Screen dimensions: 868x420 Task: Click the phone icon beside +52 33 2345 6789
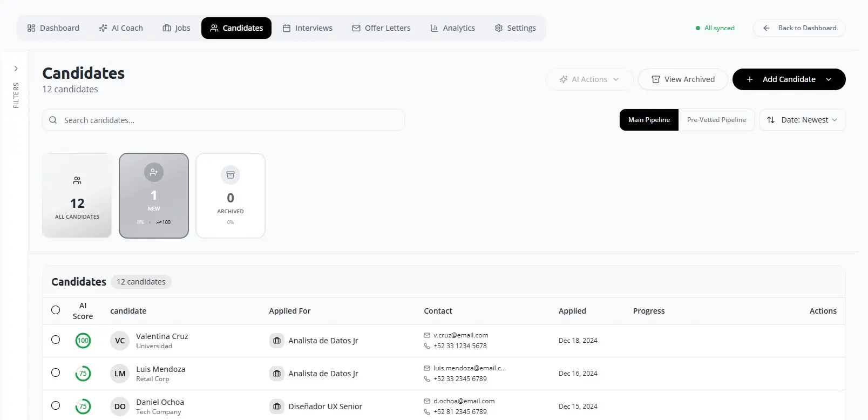click(427, 379)
